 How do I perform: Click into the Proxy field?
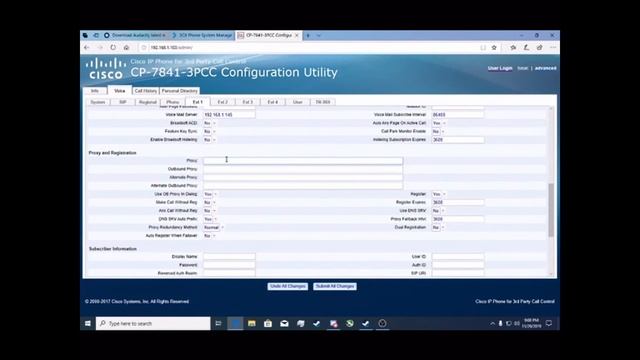pos(303,161)
